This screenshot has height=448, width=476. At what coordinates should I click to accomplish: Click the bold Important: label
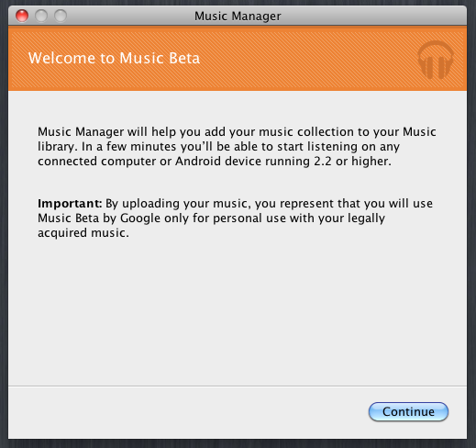pos(70,203)
